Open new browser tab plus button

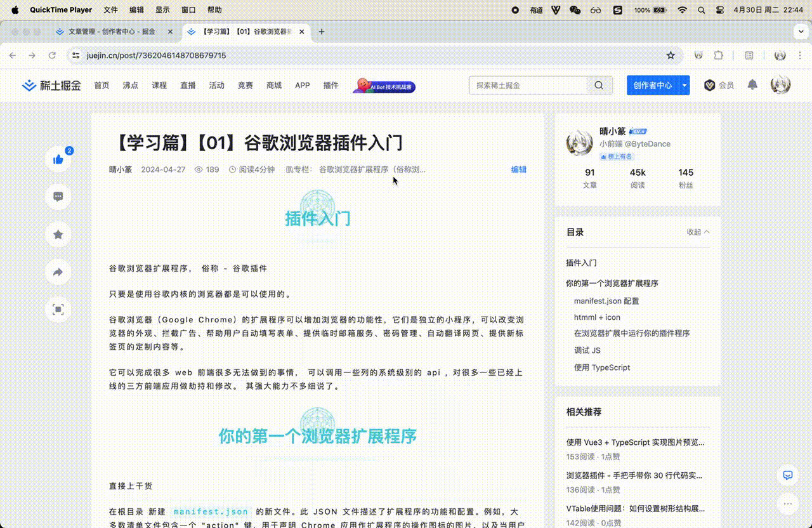[322, 32]
